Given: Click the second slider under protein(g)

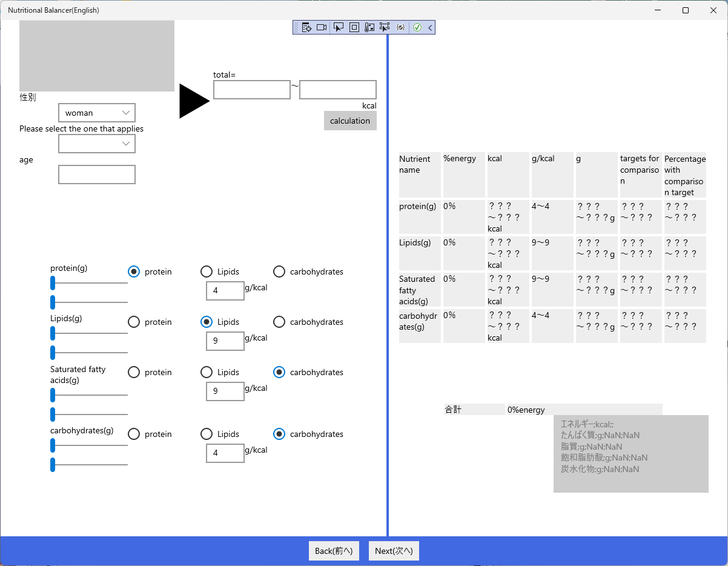Looking at the screenshot, I should (89, 302).
